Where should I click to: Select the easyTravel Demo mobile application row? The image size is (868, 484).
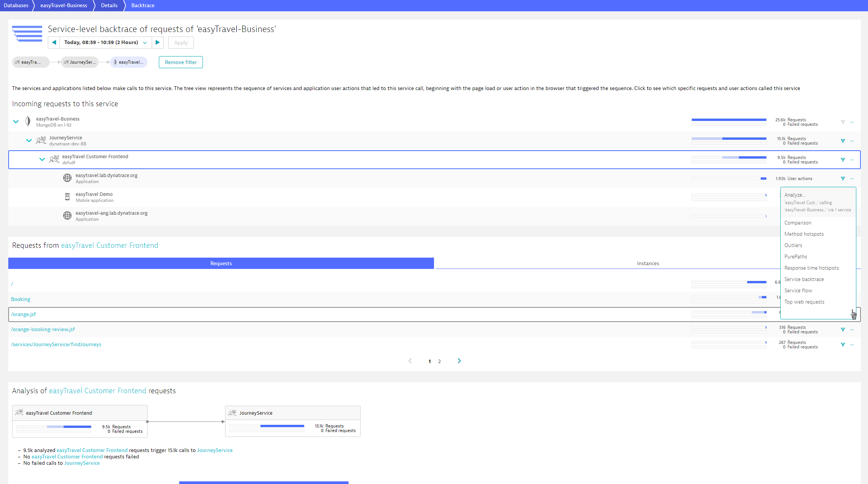(434, 197)
